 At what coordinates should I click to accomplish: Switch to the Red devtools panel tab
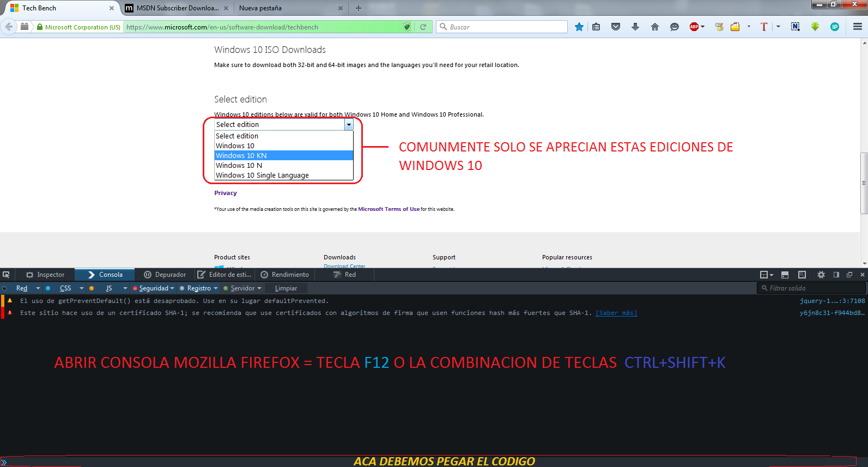coord(344,275)
